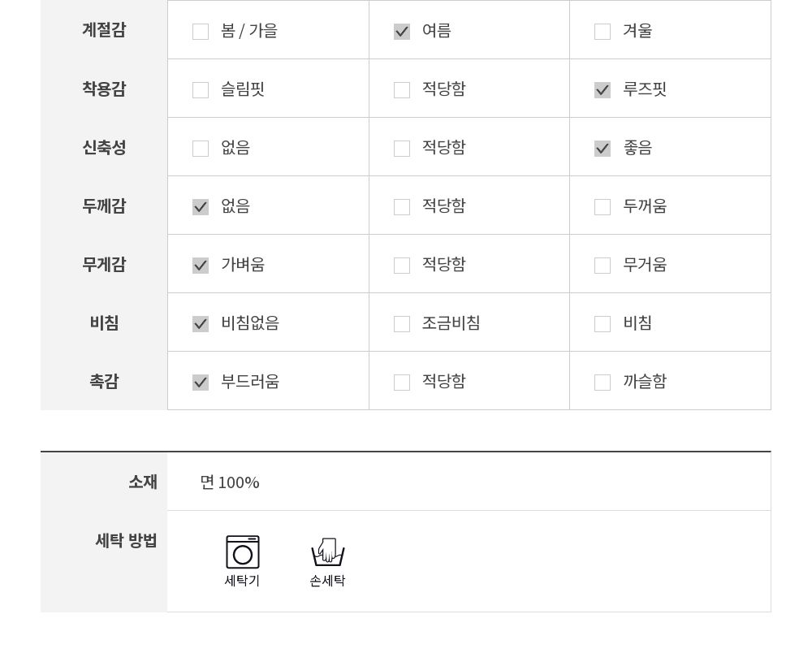Click the 세탁기 label
812x653 pixels.
[242, 581]
